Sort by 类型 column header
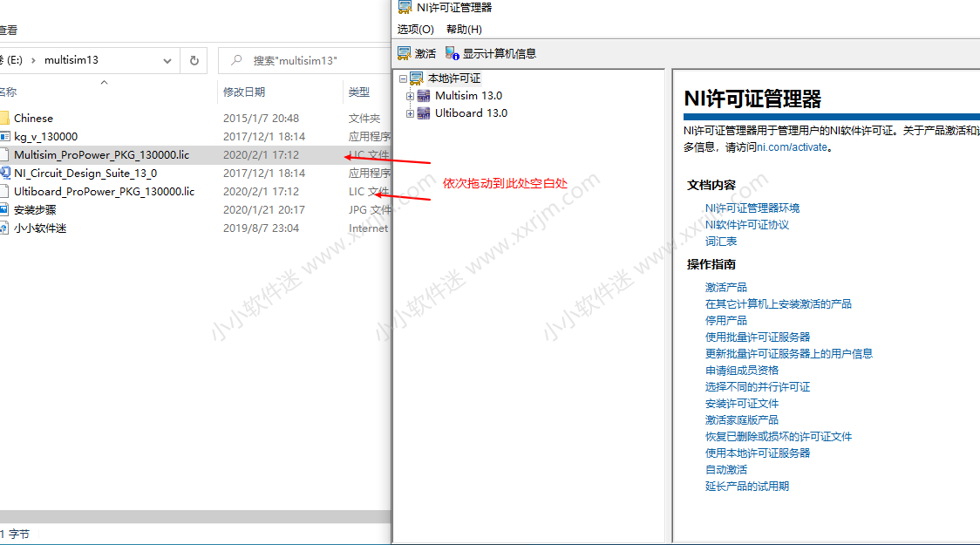Image resolution: width=980 pixels, height=545 pixels. [x=359, y=92]
